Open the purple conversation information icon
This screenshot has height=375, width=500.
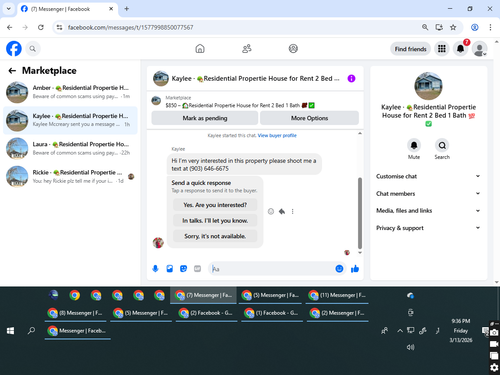(351, 78)
